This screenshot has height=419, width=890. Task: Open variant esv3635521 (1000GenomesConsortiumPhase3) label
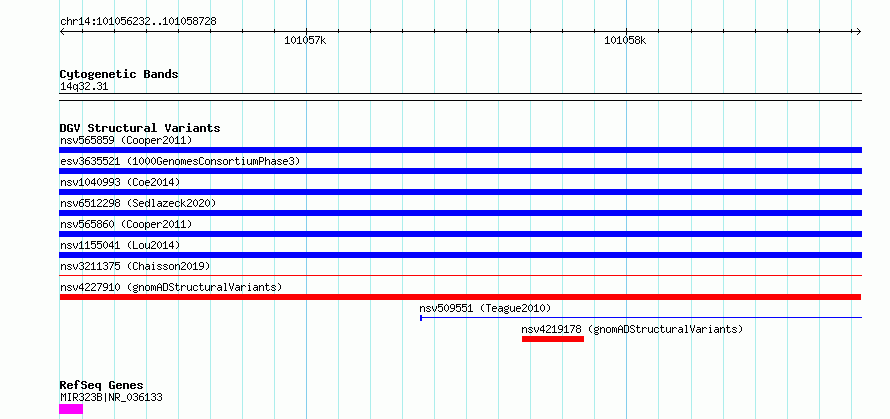(180, 161)
